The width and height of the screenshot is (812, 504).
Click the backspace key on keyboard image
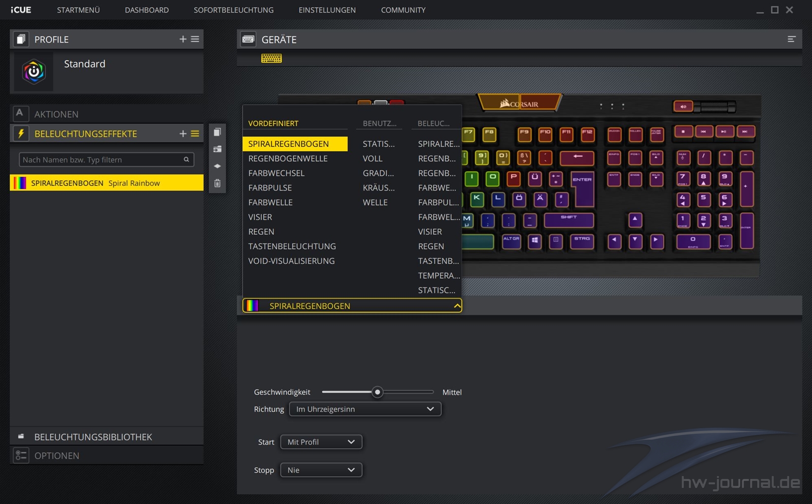tap(577, 157)
